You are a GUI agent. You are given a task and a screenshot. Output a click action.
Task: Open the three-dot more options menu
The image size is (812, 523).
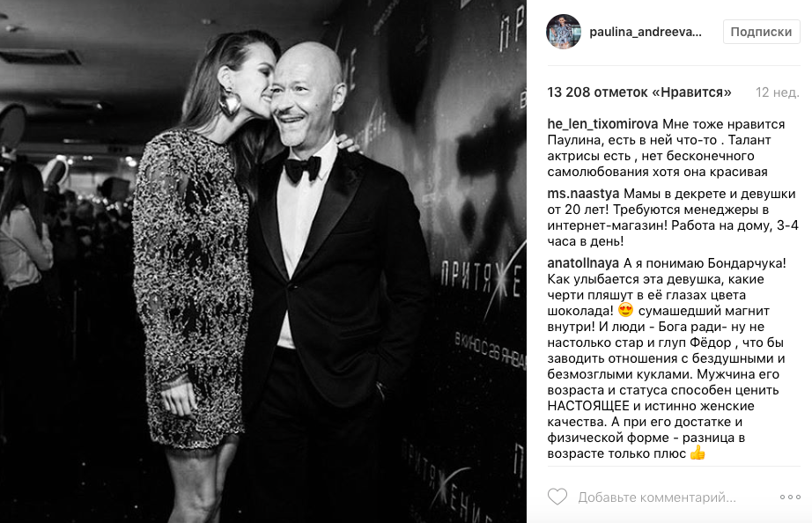point(790,497)
